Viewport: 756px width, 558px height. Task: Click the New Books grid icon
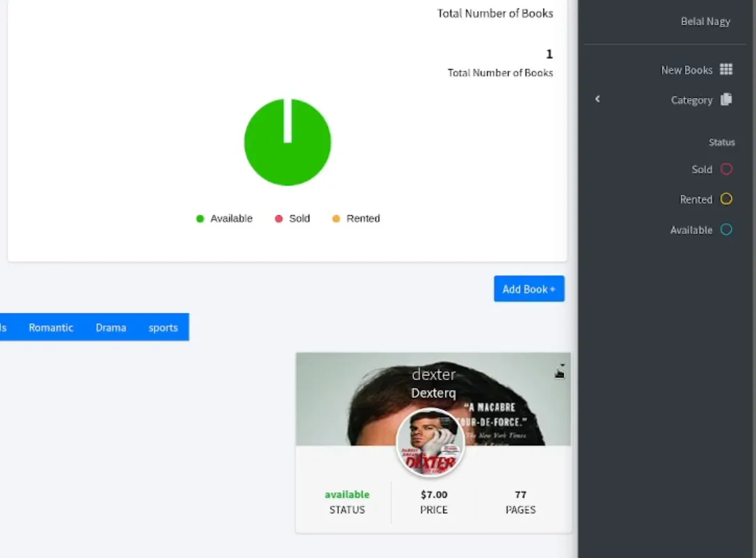pos(726,70)
